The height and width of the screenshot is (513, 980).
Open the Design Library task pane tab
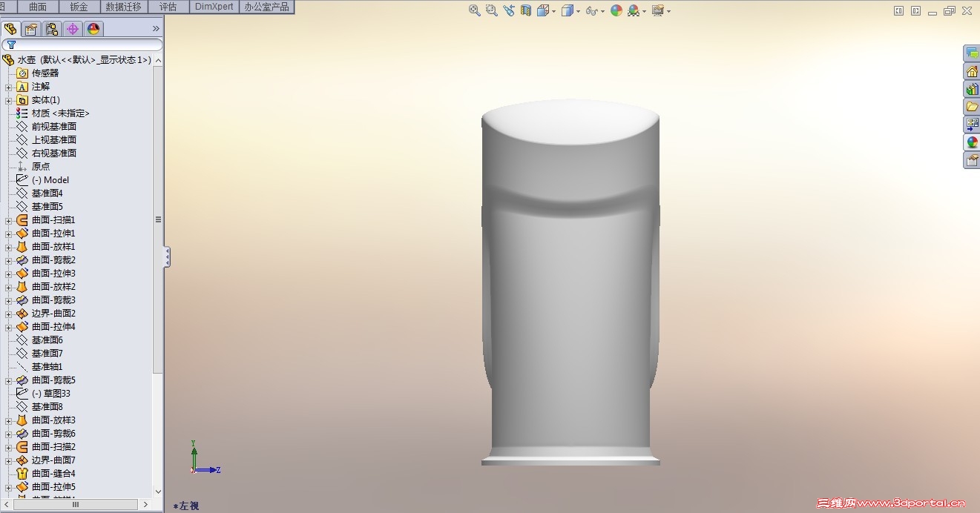[972, 89]
